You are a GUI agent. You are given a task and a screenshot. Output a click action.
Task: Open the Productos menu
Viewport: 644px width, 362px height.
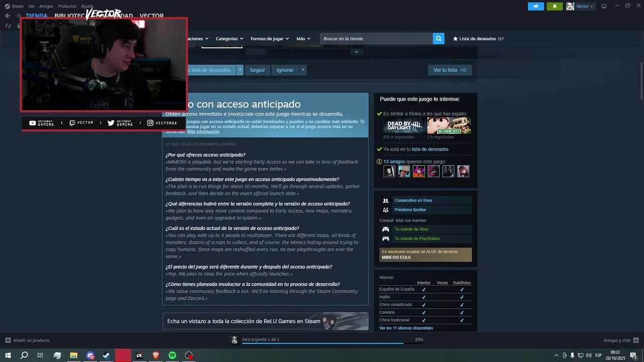[67, 7]
